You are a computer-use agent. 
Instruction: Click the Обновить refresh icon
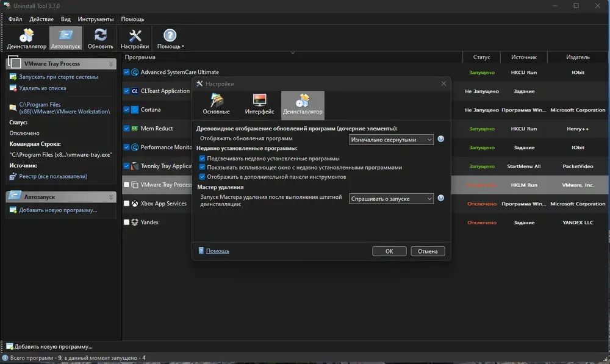pyautogui.click(x=101, y=38)
